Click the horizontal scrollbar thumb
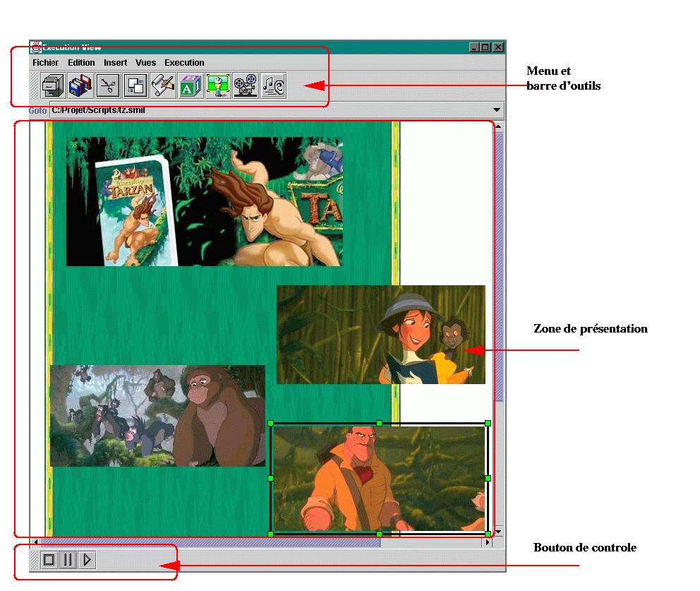 [211, 542]
